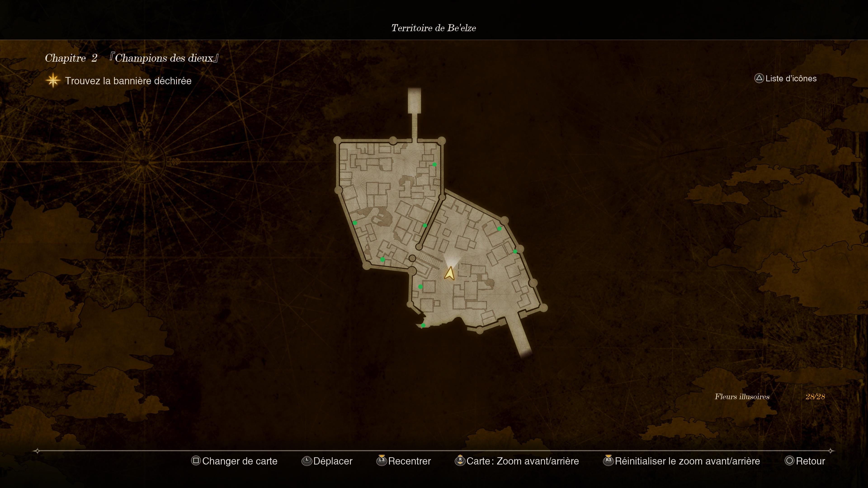This screenshot has width=868, height=488.
Task: Click the 28/28 flower counter
Action: (815, 397)
